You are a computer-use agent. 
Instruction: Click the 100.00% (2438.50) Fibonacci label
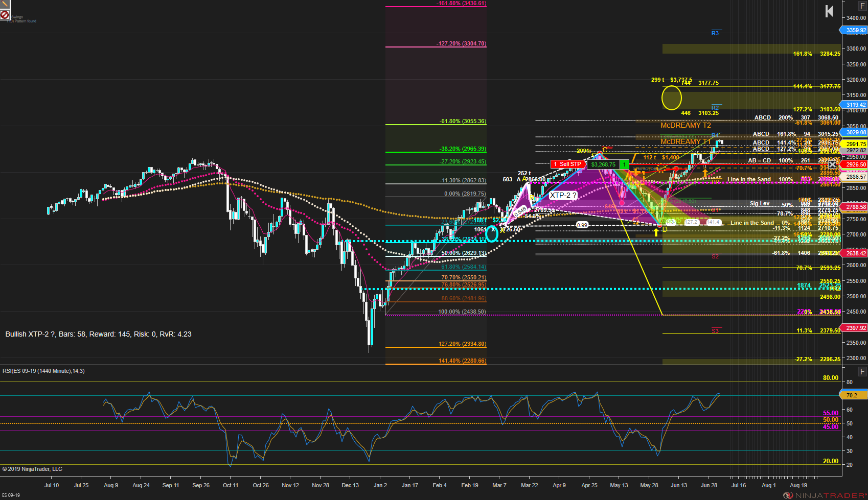tap(462, 312)
